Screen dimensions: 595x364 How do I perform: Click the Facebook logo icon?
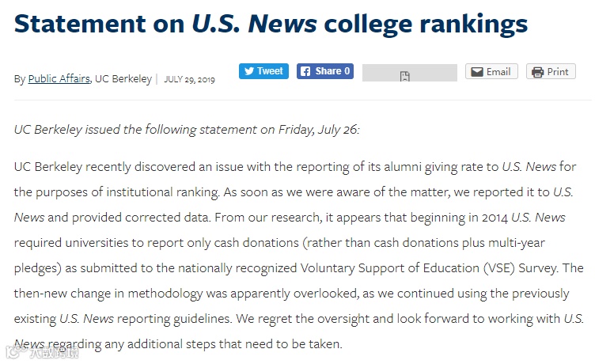(x=305, y=71)
